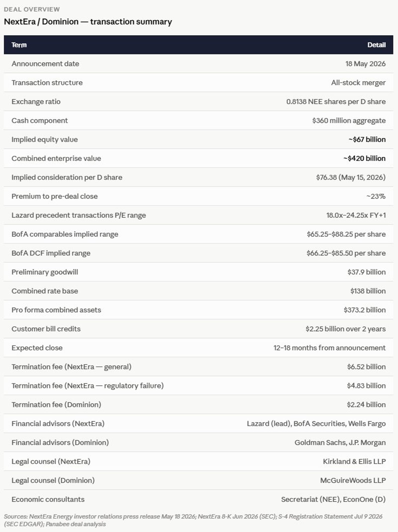
Task: Click the $360 million aggregate value
Action: click(349, 120)
